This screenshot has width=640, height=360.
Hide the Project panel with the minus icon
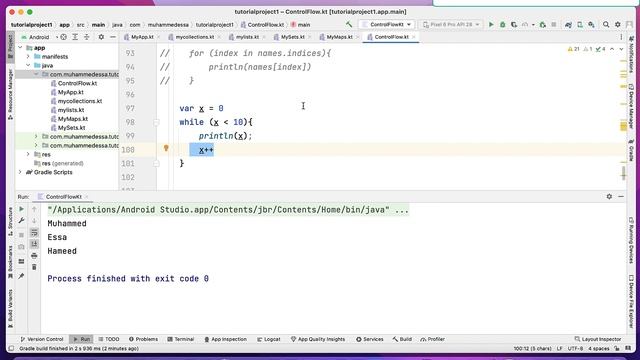click(113, 37)
